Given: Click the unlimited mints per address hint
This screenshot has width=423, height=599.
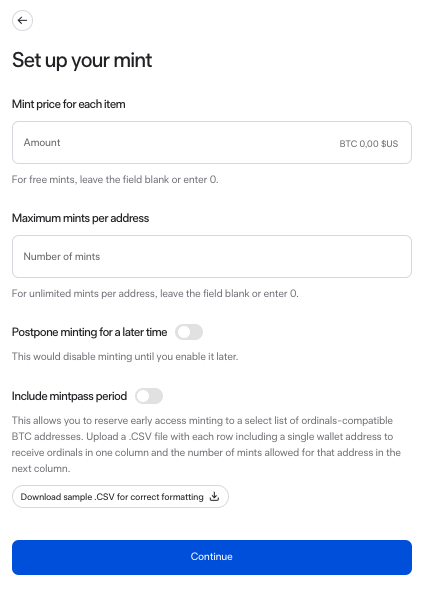Looking at the screenshot, I should click(155, 293).
